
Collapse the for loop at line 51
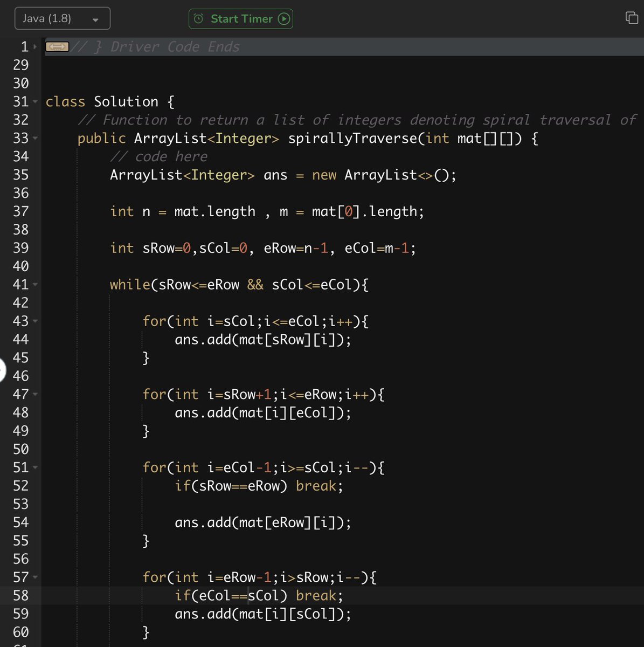point(36,467)
